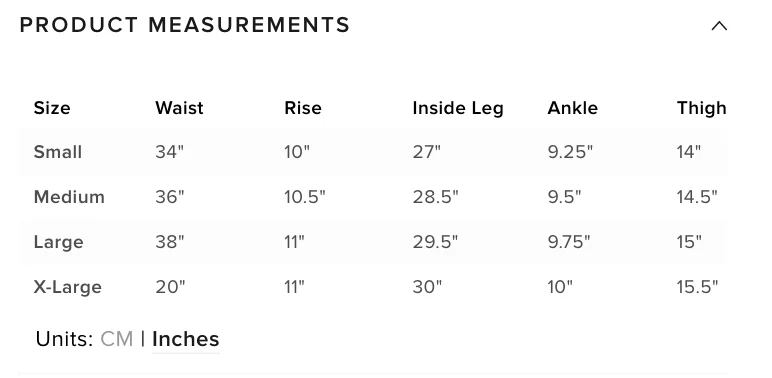Click the Thigh column header
The height and width of the screenshot is (378, 772).
[702, 108]
